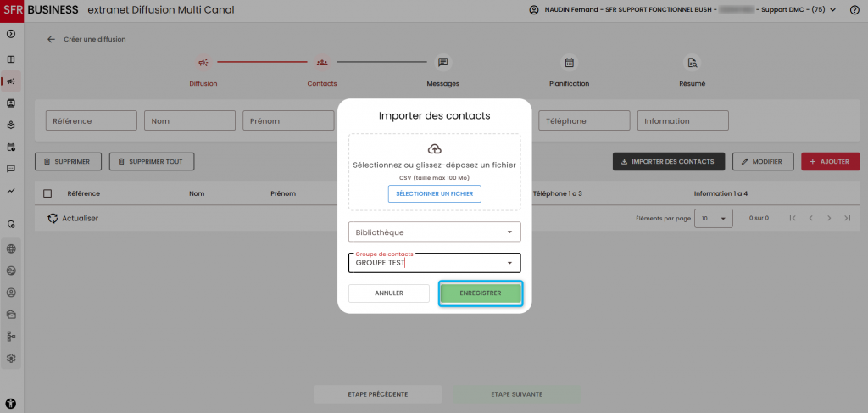Screen dimensions: 868x413
Task: Open the Groupe de contacts dropdown arrow
Action: pyautogui.click(x=509, y=263)
